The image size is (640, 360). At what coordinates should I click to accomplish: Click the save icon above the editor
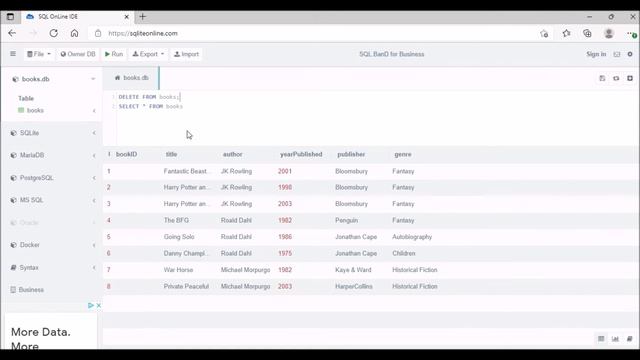point(602,78)
